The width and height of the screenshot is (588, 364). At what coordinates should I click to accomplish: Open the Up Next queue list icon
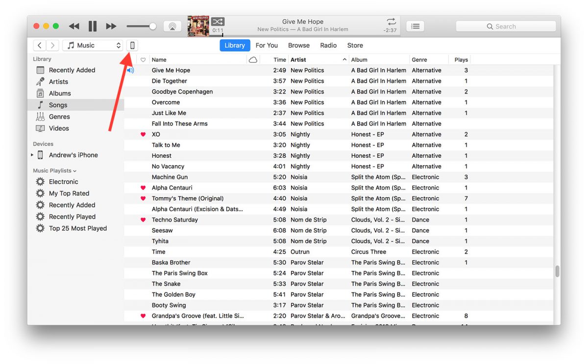pos(415,26)
